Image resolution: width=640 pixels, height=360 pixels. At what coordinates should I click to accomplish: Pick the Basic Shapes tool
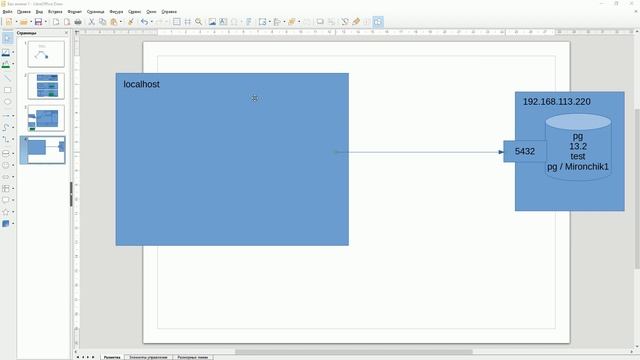click(x=6, y=153)
